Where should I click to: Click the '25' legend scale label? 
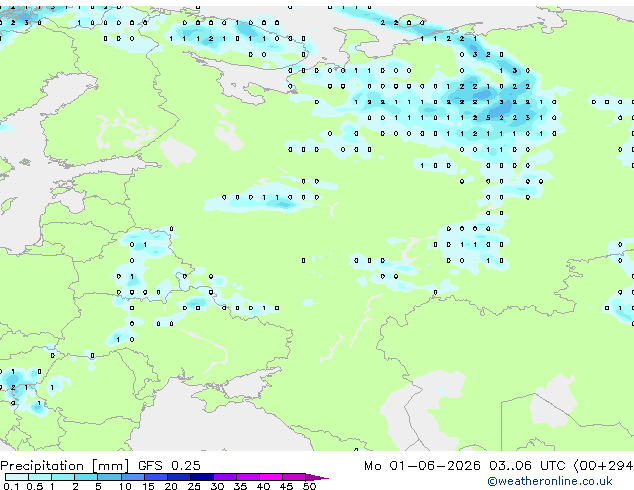[194, 486]
